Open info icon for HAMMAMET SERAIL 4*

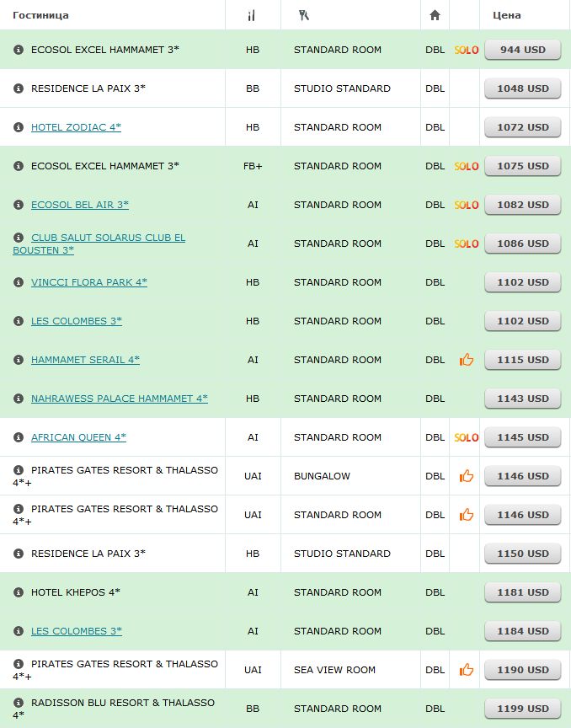pos(18,360)
